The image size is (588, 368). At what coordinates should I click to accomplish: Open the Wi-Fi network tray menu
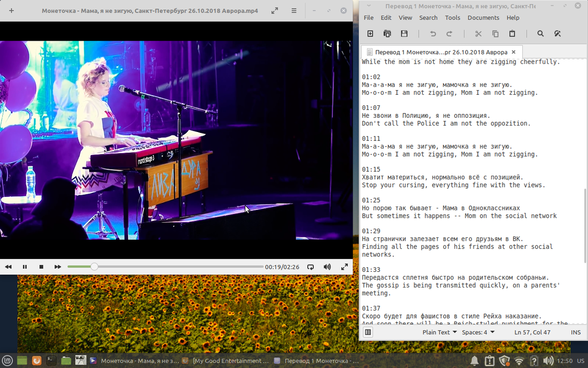[x=519, y=361]
